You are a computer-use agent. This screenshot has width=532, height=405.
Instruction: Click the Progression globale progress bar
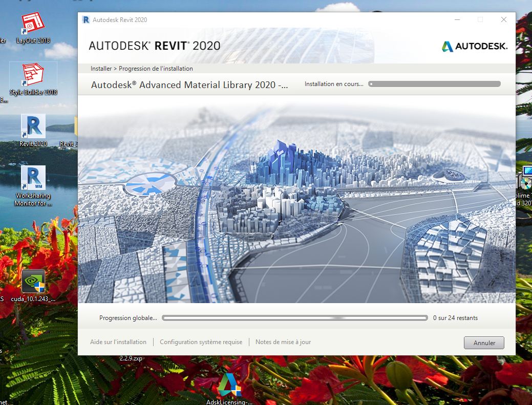click(x=294, y=318)
